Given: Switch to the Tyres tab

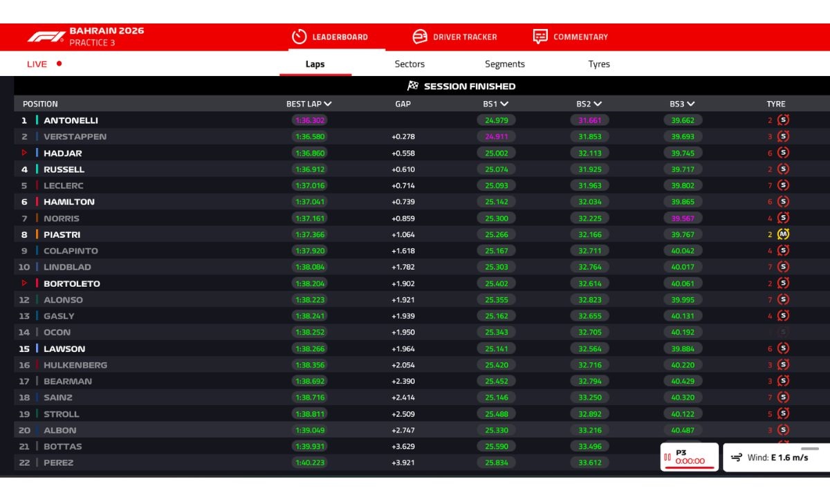Looking at the screenshot, I should (x=599, y=64).
